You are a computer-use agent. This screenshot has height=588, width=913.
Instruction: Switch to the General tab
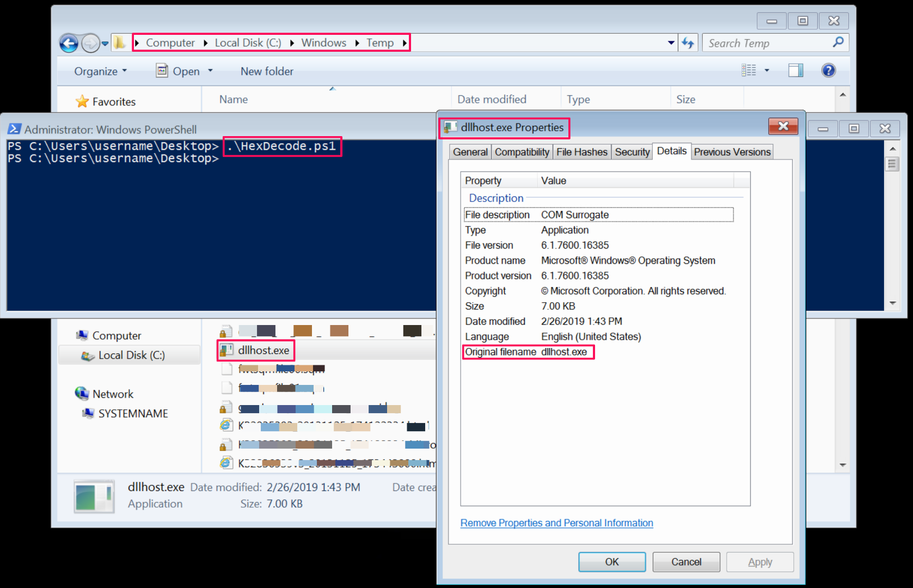point(470,152)
